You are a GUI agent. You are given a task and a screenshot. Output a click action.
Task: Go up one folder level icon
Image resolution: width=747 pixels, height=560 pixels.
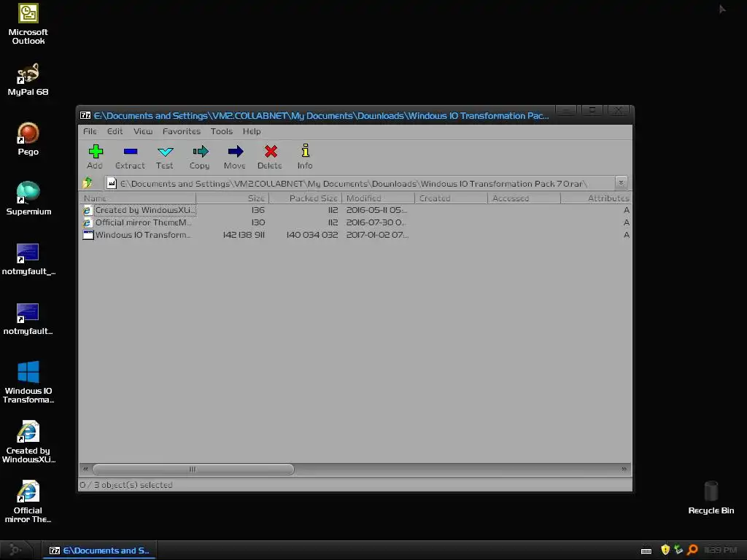[x=88, y=182]
